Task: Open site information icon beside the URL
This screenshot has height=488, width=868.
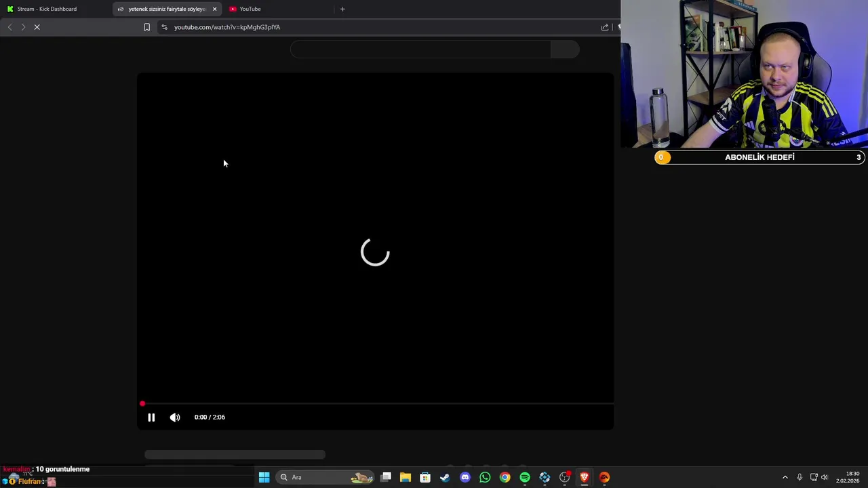Action: pos(164,27)
